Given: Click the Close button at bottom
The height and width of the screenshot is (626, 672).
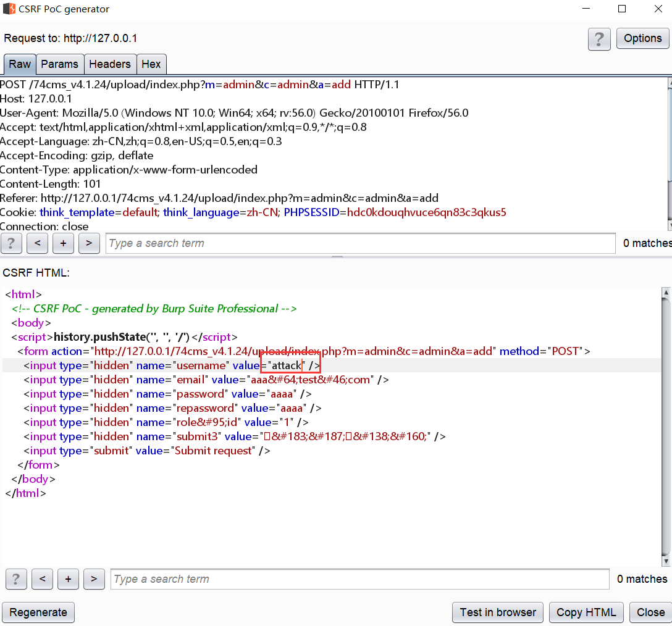Looking at the screenshot, I should click(650, 612).
